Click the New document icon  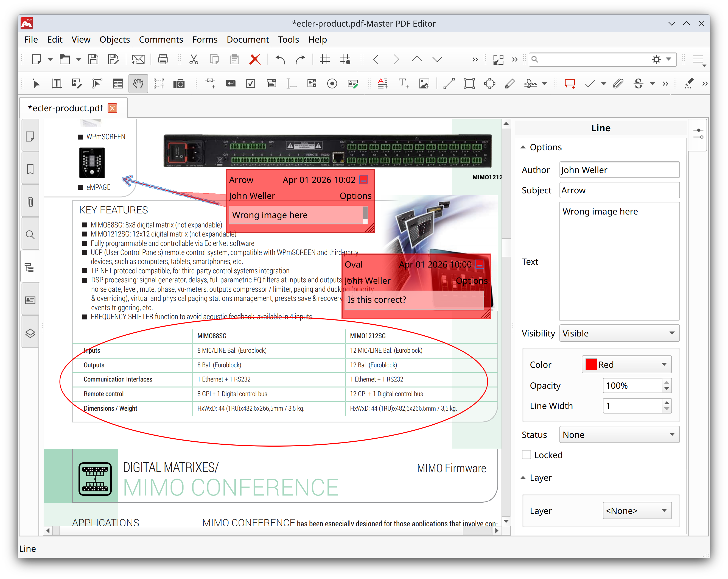(36, 59)
